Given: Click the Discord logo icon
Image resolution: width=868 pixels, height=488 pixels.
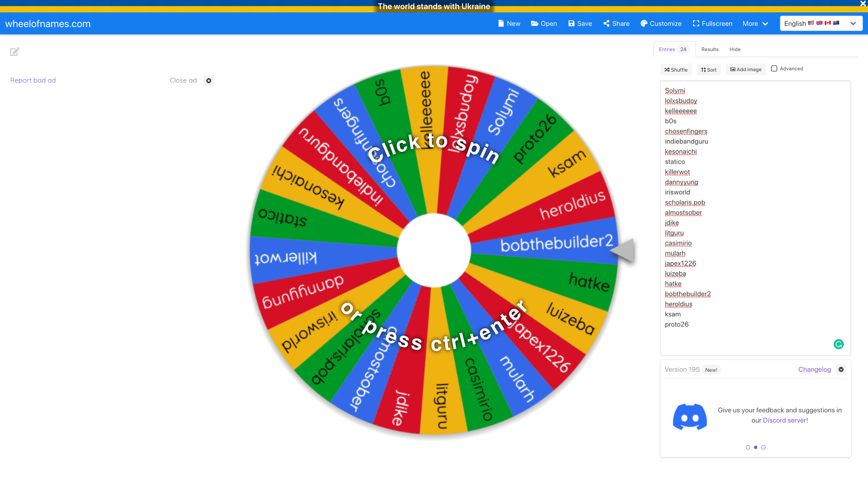Looking at the screenshot, I should [x=690, y=417].
